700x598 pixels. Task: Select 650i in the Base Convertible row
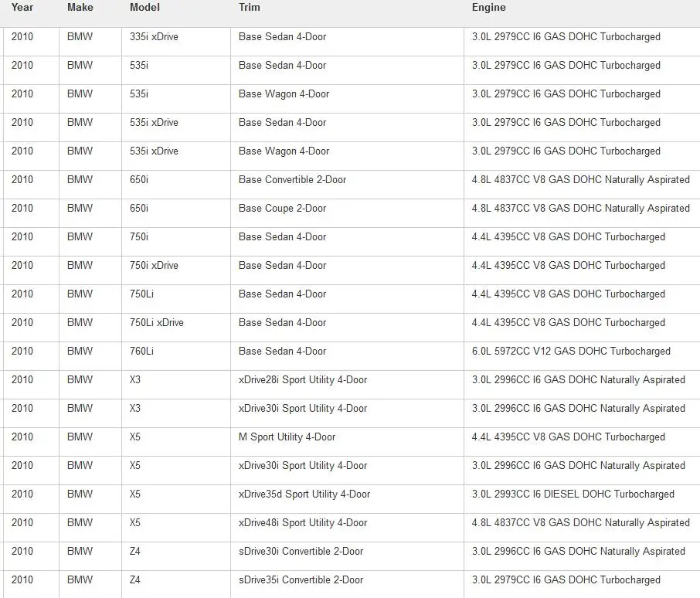(x=139, y=179)
